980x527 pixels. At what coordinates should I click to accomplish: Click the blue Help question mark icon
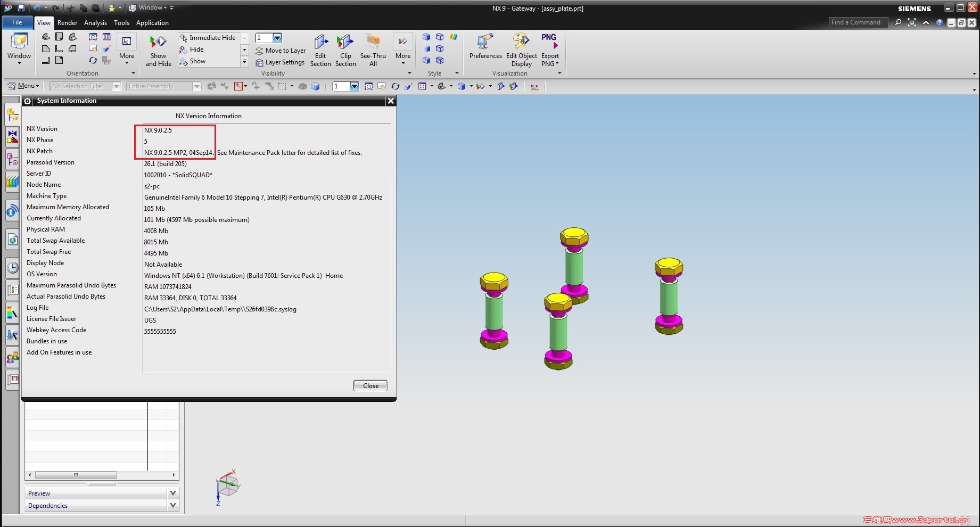tap(940, 22)
